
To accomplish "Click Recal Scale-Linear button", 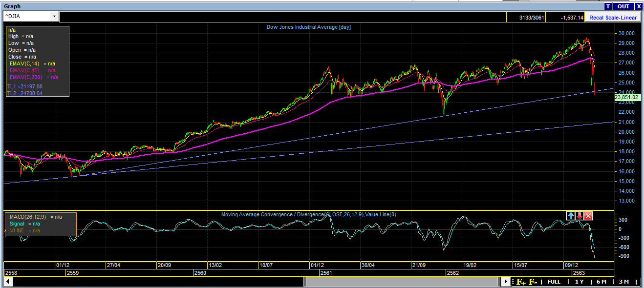I will (613, 18).
